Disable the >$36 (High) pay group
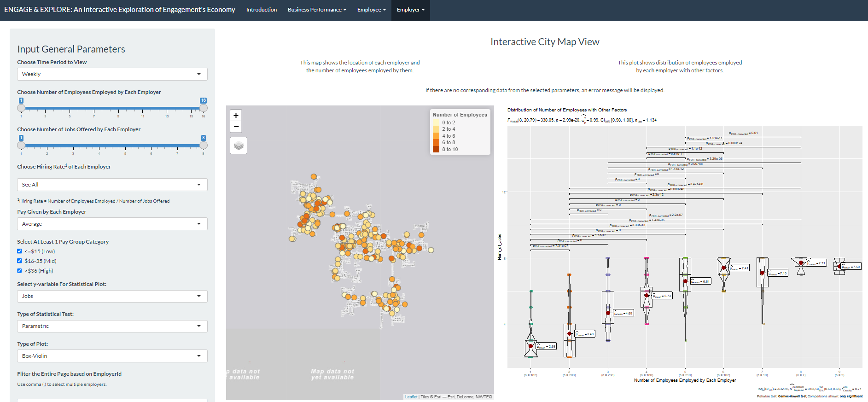The height and width of the screenshot is (402, 868). coord(20,271)
